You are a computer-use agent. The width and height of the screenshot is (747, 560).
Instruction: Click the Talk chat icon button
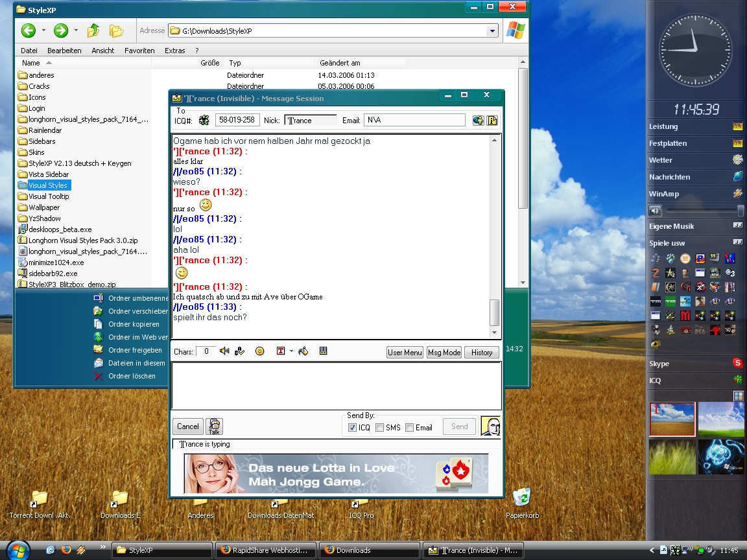click(214, 426)
